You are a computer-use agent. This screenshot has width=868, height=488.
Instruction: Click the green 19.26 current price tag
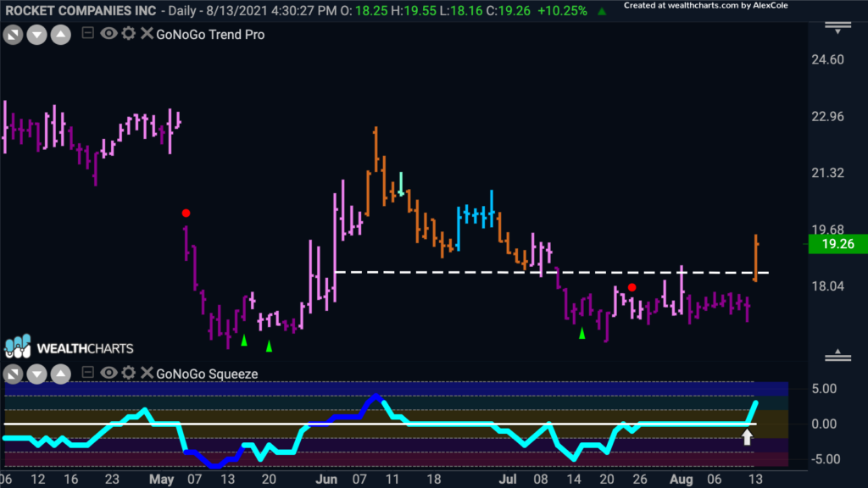[x=837, y=244]
